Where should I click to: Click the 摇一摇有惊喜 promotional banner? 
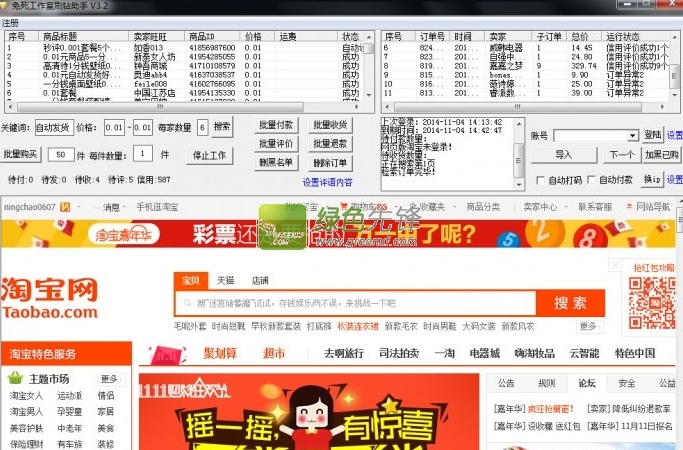[x=309, y=412]
